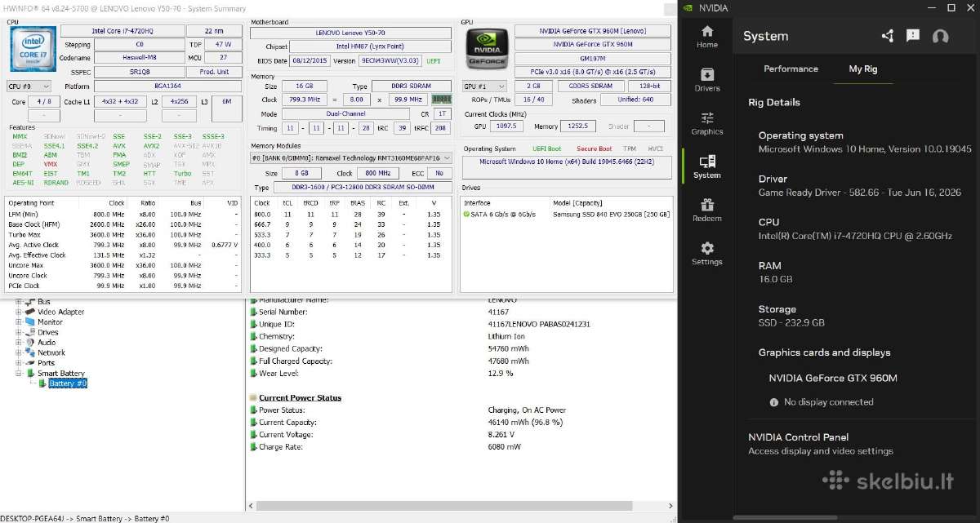Click the green SATA drive status icon
This screenshot has height=523, width=980.
coord(466,214)
